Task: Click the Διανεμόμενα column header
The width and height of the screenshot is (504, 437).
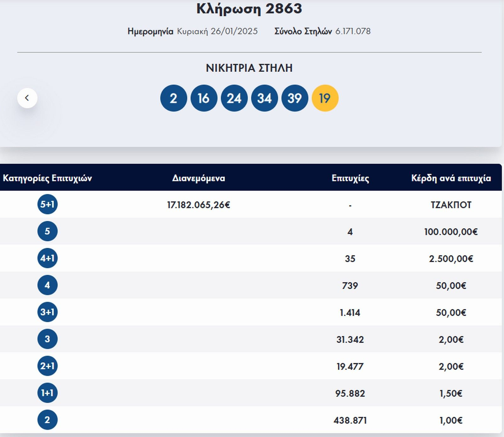Action: click(198, 178)
